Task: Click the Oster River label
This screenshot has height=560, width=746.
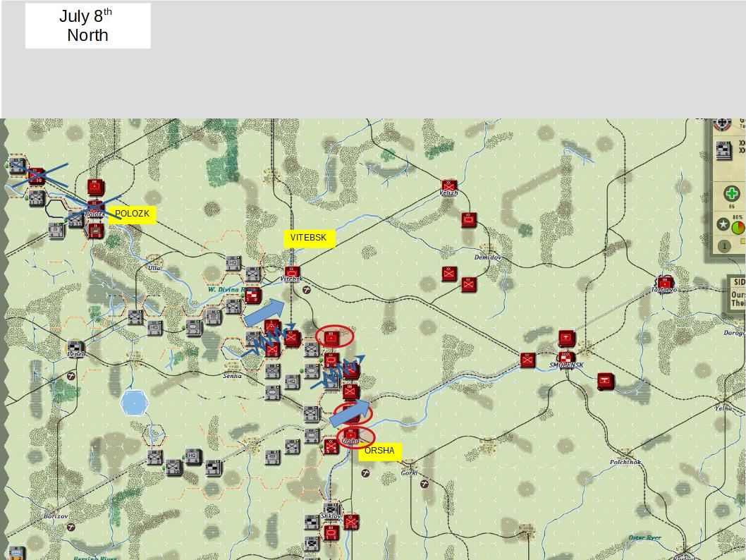Action: click(x=644, y=537)
